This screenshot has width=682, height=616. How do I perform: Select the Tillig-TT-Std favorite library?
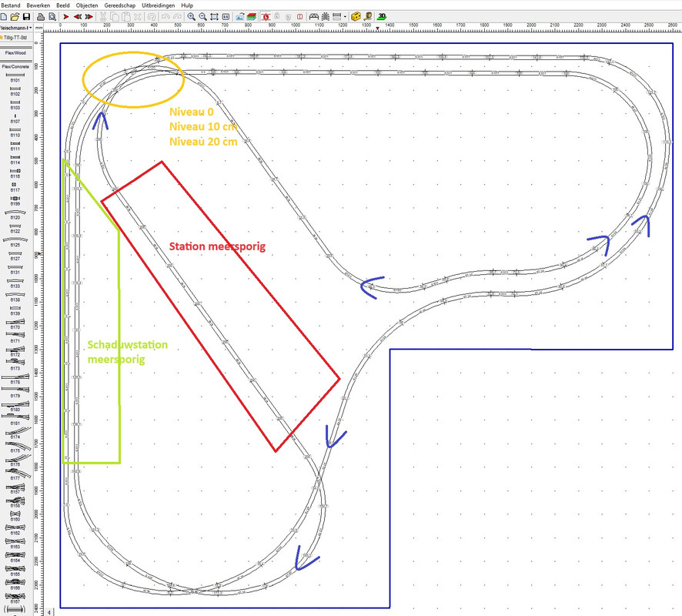click(x=15, y=38)
